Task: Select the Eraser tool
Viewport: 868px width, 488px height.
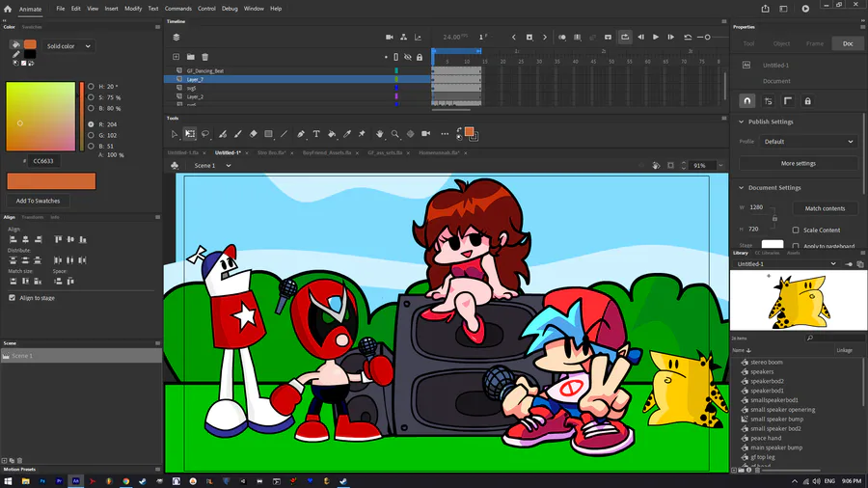Action: pos(253,134)
